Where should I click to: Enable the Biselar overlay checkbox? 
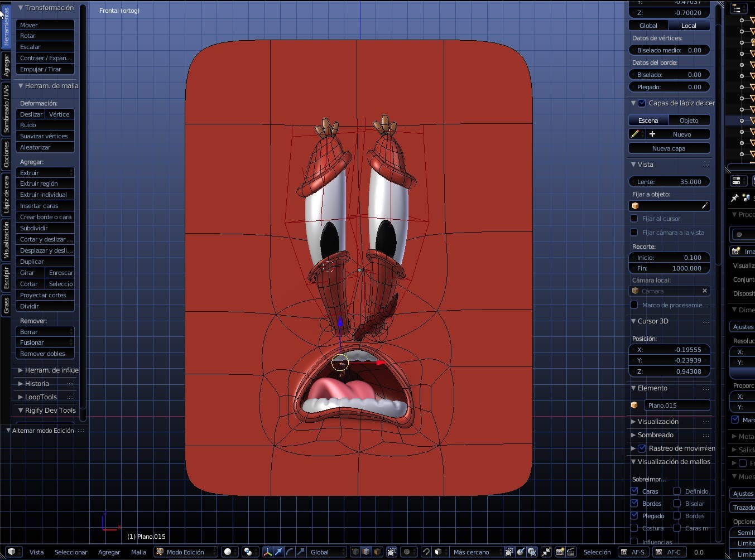pos(677,503)
